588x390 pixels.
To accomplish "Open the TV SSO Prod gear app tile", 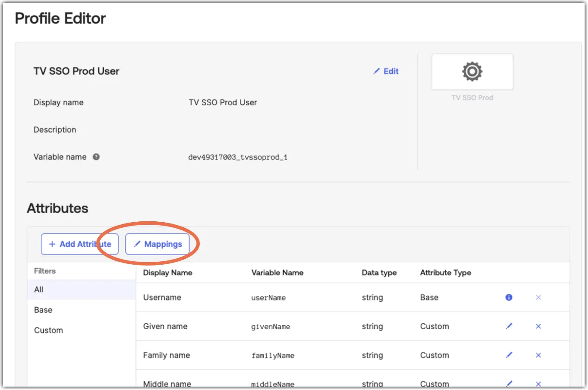I will click(x=472, y=72).
